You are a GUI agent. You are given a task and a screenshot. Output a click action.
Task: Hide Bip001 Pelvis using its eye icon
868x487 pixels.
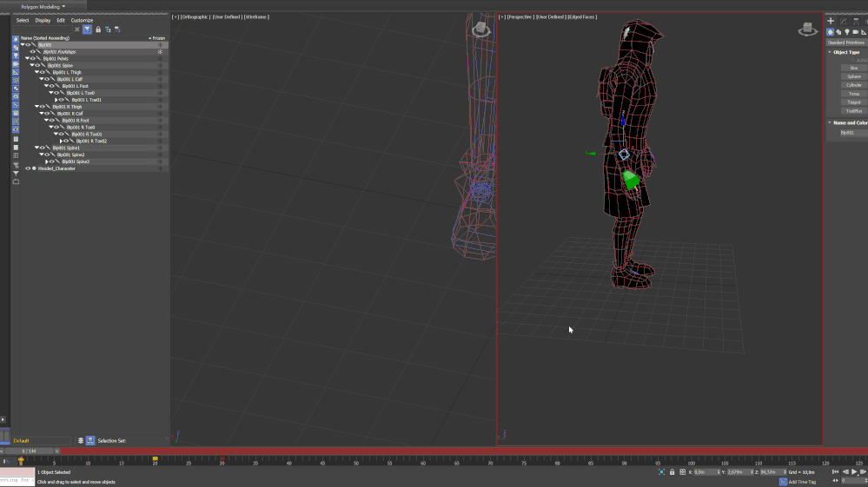[33, 59]
